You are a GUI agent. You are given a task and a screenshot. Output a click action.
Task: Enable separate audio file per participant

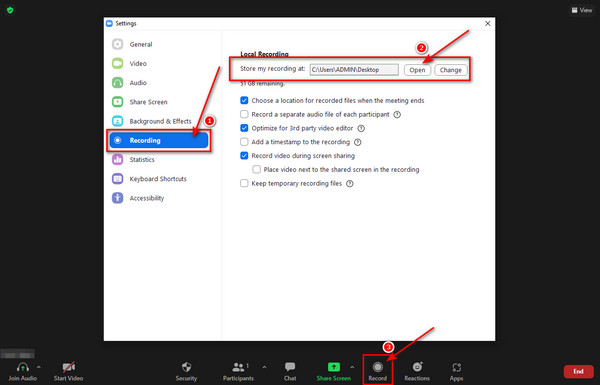coord(244,114)
